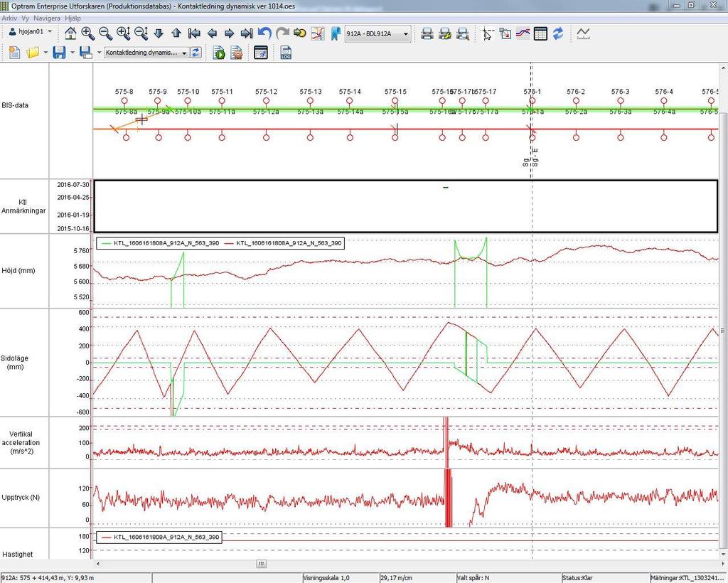728x583 pixels.
Task: Open the data table view icon
Action: coord(540,33)
